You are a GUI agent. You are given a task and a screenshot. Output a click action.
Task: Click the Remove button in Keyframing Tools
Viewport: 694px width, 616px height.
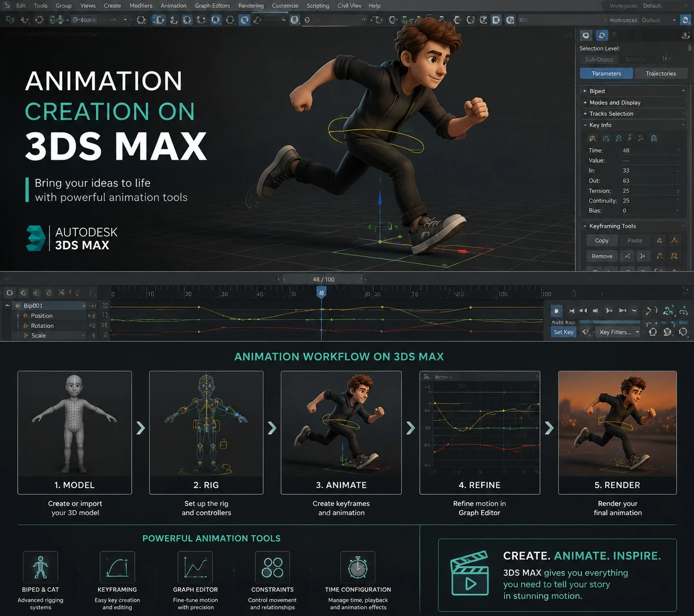602,256
